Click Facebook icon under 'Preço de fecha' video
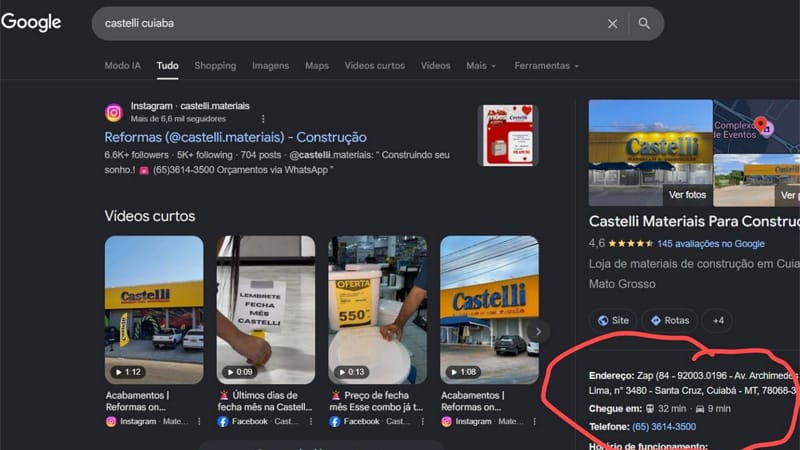 coord(335,421)
